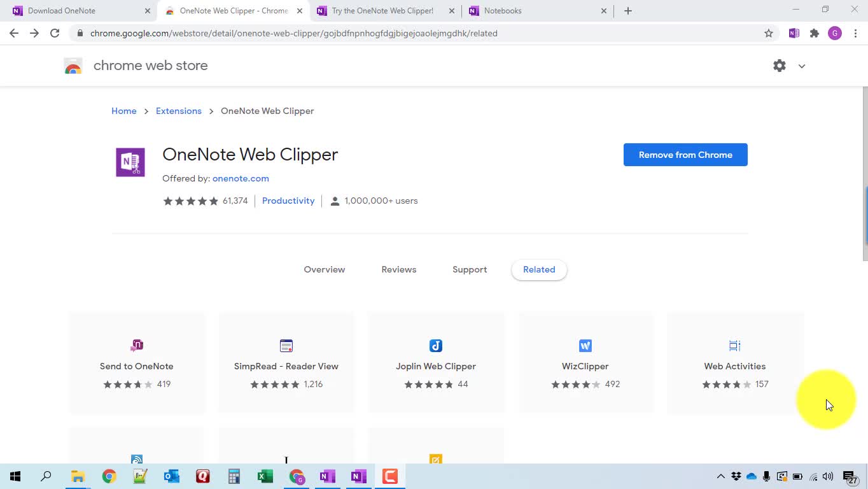Switch to the Reviews tab
The image size is (868, 489).
(x=398, y=269)
